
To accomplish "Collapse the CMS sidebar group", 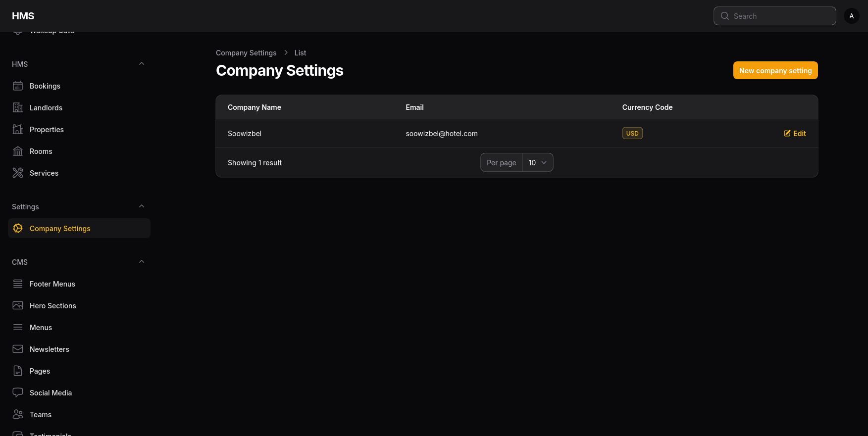I will [142, 262].
